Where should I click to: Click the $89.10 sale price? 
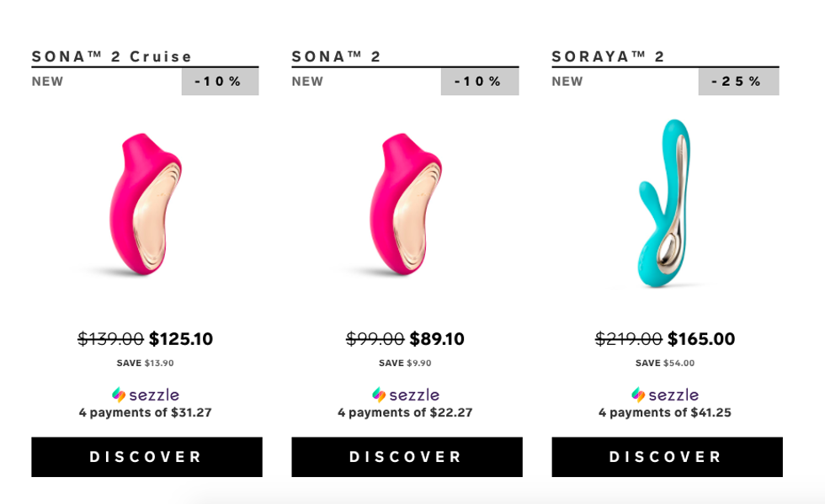click(x=437, y=339)
